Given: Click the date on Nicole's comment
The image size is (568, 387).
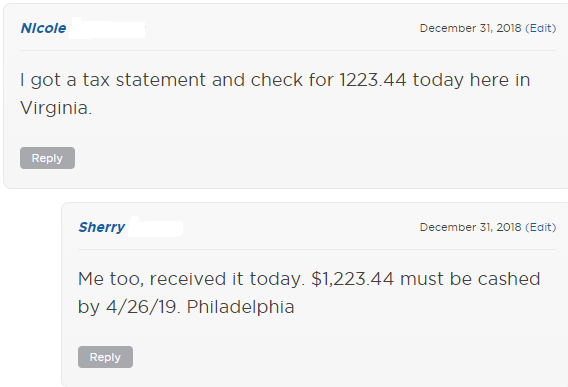Looking at the screenshot, I should coord(470,28).
